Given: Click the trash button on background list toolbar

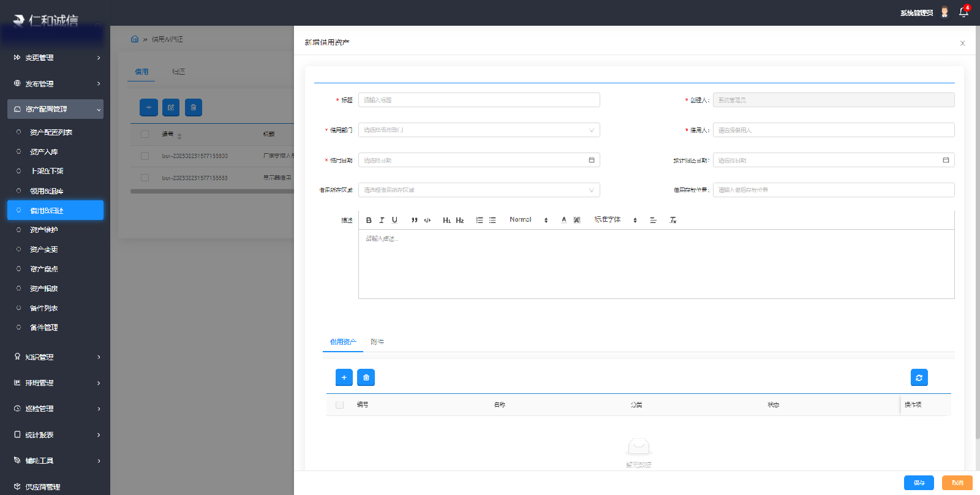Looking at the screenshot, I should point(194,107).
